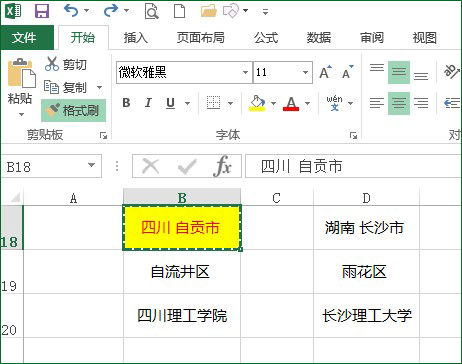This screenshot has height=364, width=462.
Task: Click the Increase Font Size icon
Action: click(325, 71)
